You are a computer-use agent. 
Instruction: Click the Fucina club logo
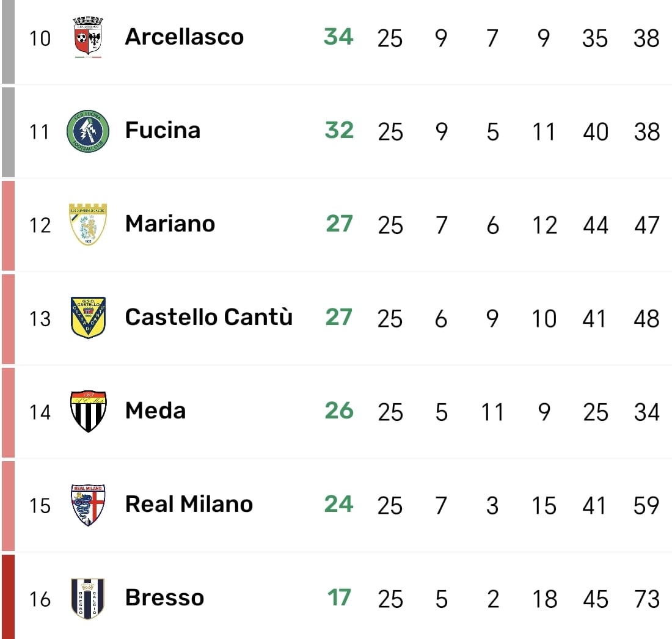pyautogui.click(x=88, y=131)
